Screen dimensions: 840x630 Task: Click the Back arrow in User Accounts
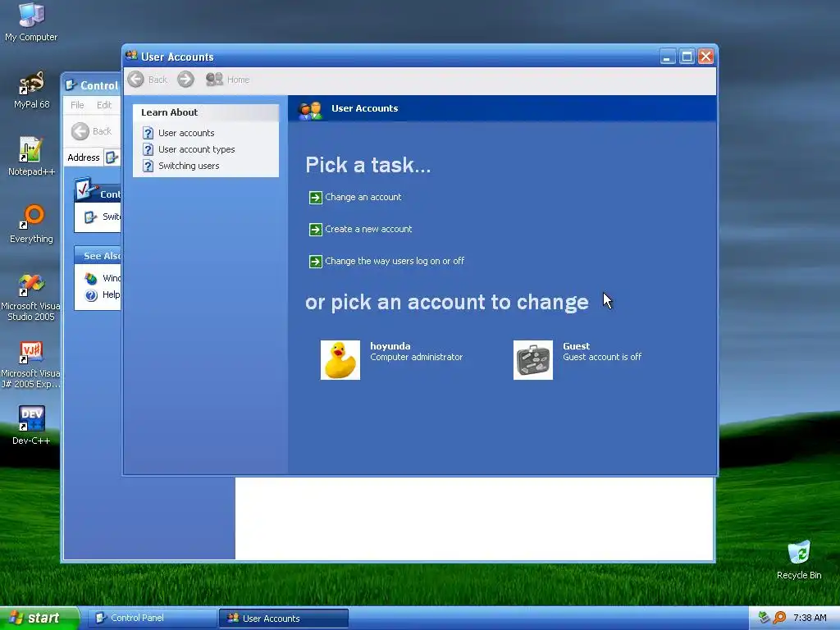point(136,80)
